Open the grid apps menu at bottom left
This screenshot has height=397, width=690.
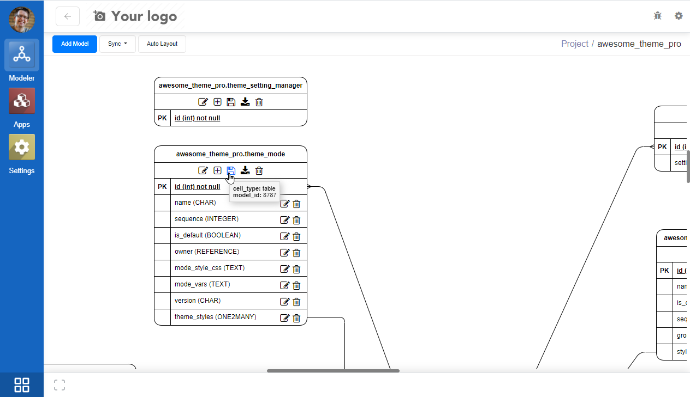22,385
